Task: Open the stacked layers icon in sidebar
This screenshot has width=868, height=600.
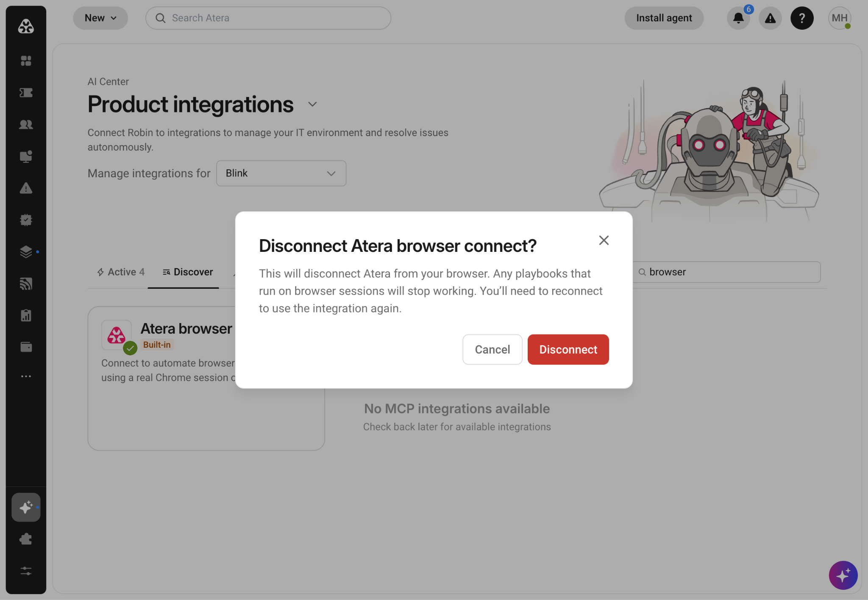Action: coord(26,252)
